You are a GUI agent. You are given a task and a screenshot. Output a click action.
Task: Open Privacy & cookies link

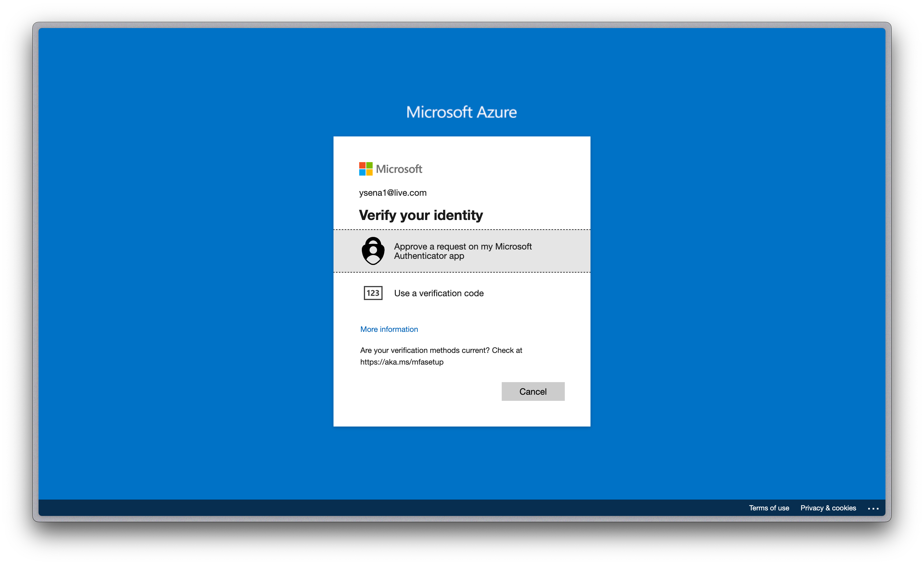point(828,508)
